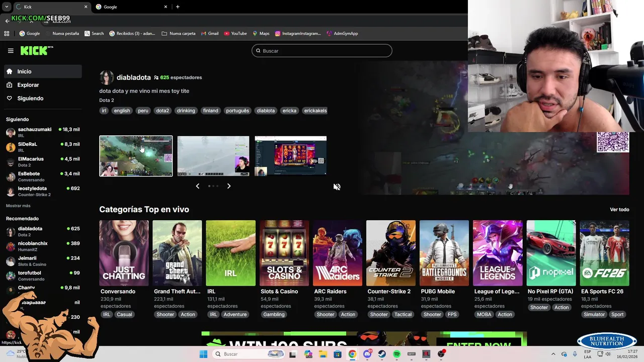Open SiDeRaL in Siguiendo list
The width and height of the screenshot is (644, 362).
pyautogui.click(x=43, y=147)
